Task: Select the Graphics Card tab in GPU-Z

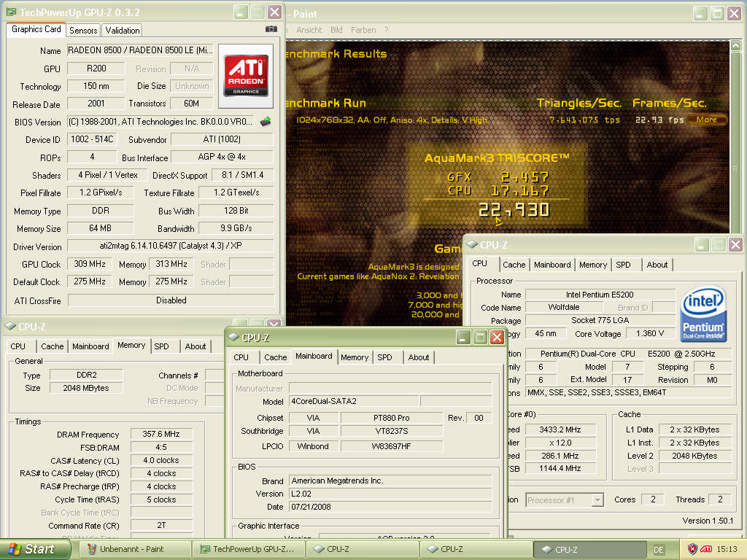Action: [36, 29]
